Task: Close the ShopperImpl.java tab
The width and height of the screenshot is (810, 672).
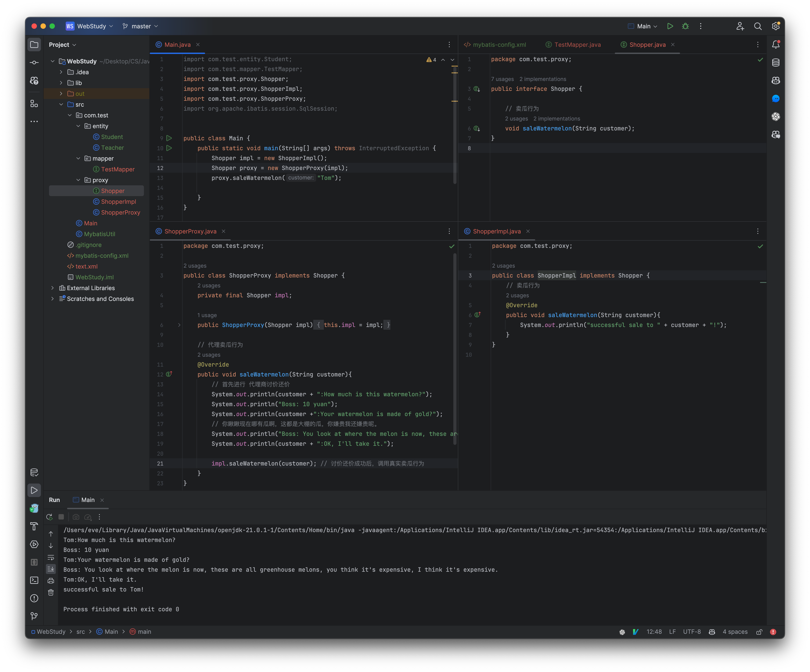Action: coord(528,231)
